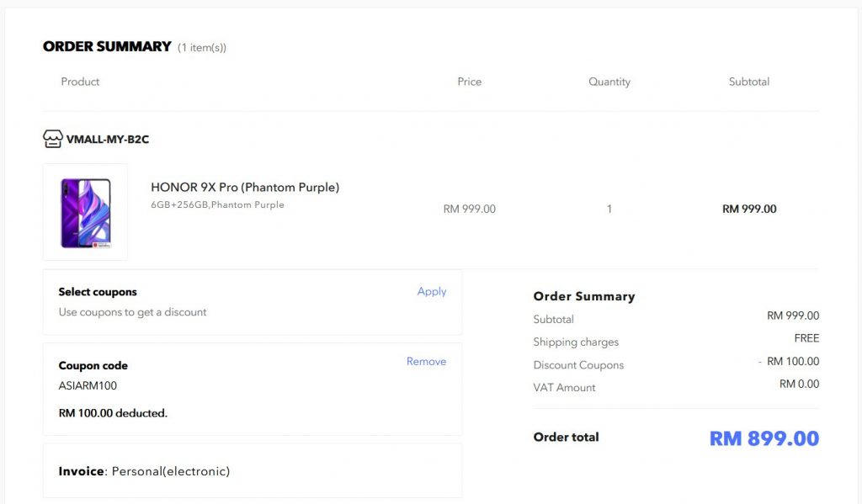The height and width of the screenshot is (504, 862).
Task: Click the '(1 item(s))' count text
Action: point(202,48)
